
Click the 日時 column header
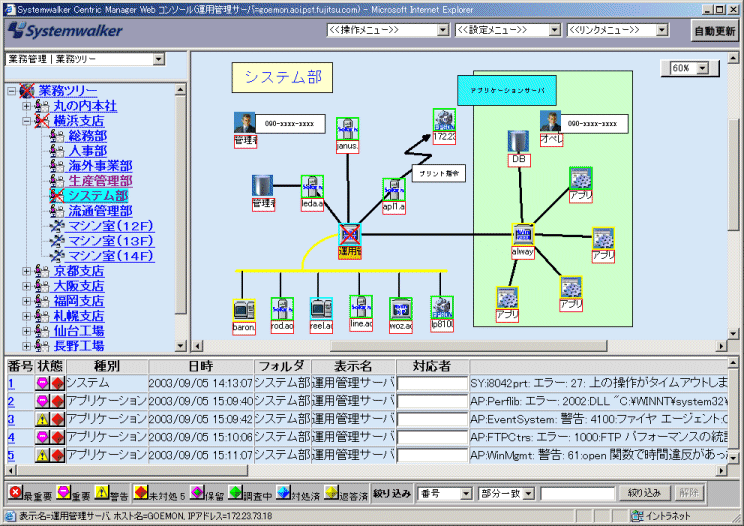(201, 366)
